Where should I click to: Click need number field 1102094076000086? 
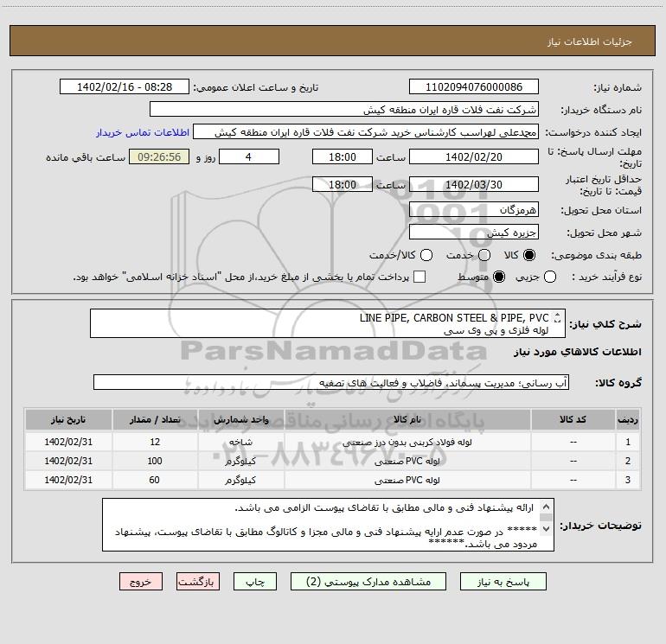point(474,86)
